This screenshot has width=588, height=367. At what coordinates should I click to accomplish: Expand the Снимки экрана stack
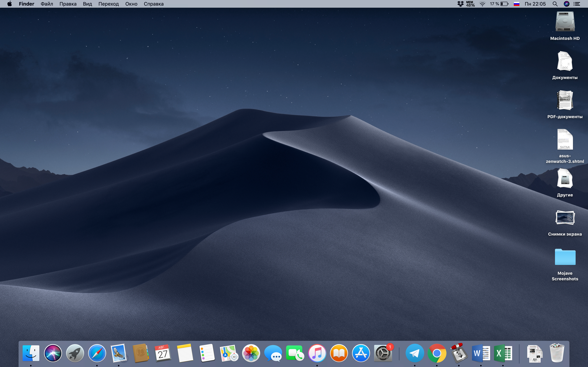coord(565,218)
